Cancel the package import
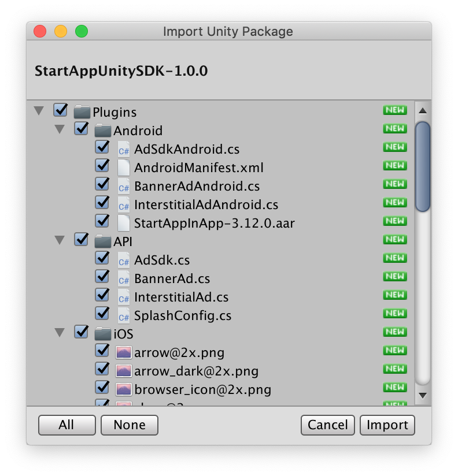458x476 pixels. [328, 425]
